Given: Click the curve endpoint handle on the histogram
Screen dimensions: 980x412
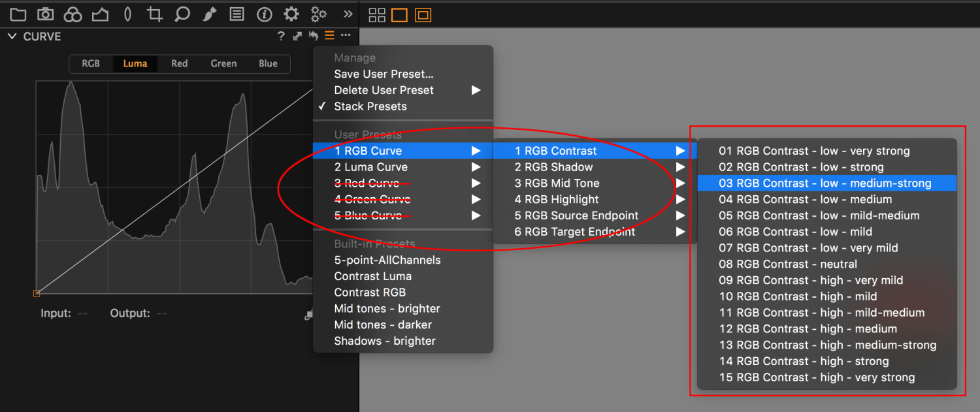Looking at the screenshot, I should tap(37, 293).
